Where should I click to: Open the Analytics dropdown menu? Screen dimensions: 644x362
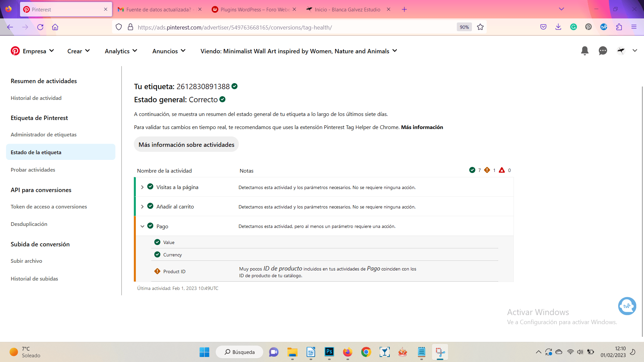click(x=121, y=51)
